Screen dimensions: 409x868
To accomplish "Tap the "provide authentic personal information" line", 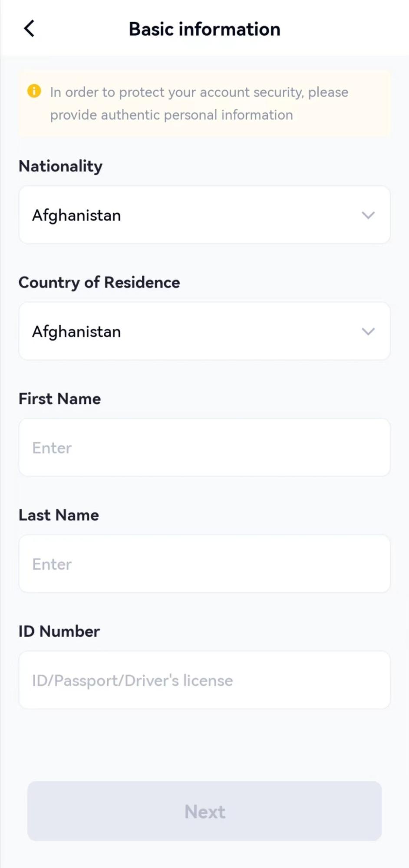I will click(172, 115).
